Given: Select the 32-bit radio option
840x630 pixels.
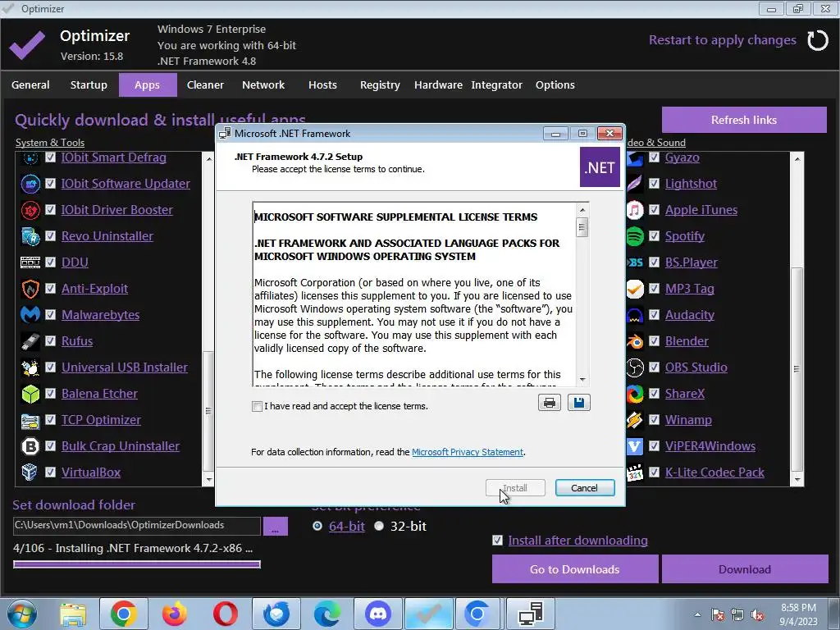Looking at the screenshot, I should coord(379,526).
